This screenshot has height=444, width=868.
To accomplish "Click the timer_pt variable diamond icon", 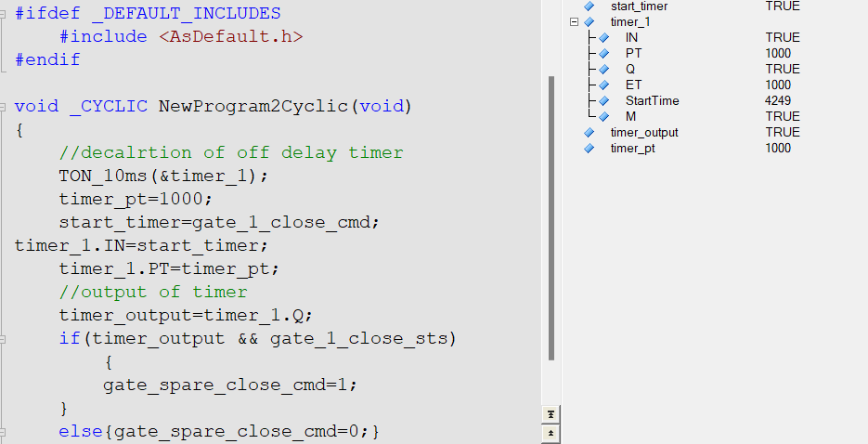I will tap(589, 149).
